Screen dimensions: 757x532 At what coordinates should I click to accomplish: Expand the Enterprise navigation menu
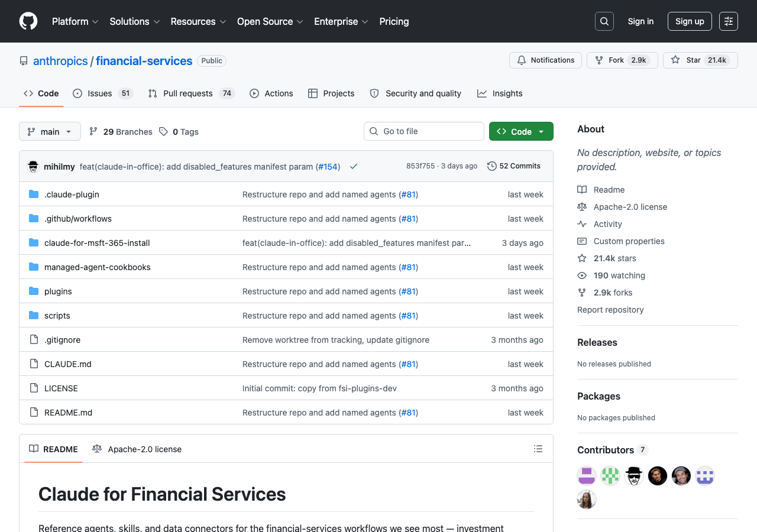tap(341, 21)
